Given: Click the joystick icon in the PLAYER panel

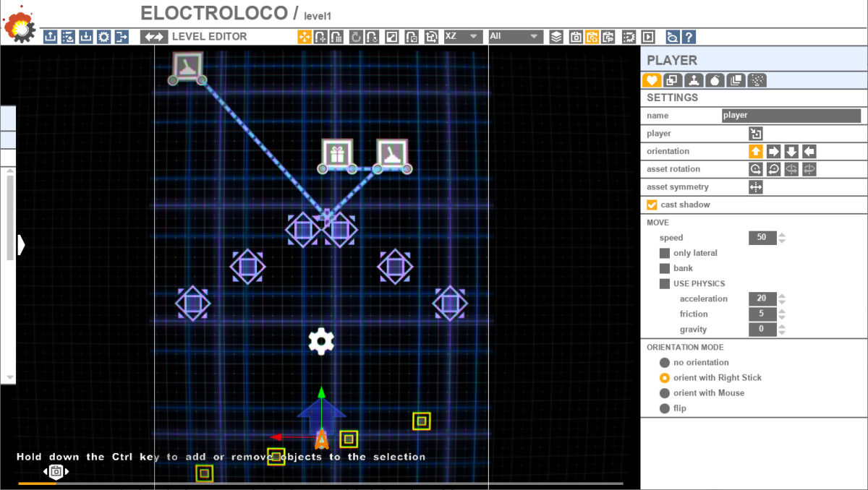Looking at the screenshot, I should click(693, 80).
